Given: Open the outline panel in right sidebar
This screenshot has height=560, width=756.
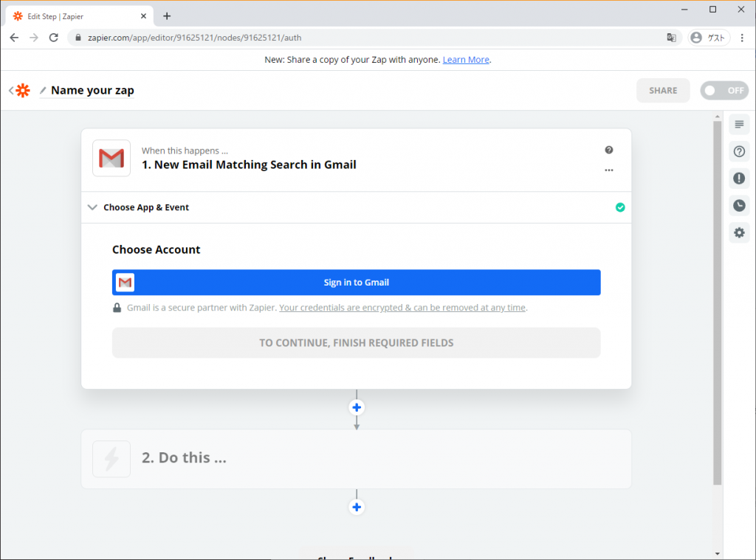Looking at the screenshot, I should [x=739, y=125].
